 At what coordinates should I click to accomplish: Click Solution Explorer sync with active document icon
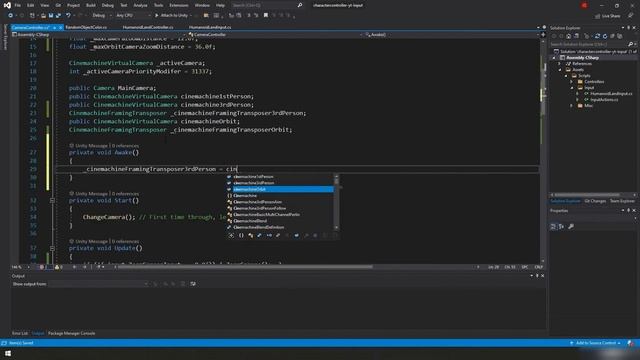598,36
